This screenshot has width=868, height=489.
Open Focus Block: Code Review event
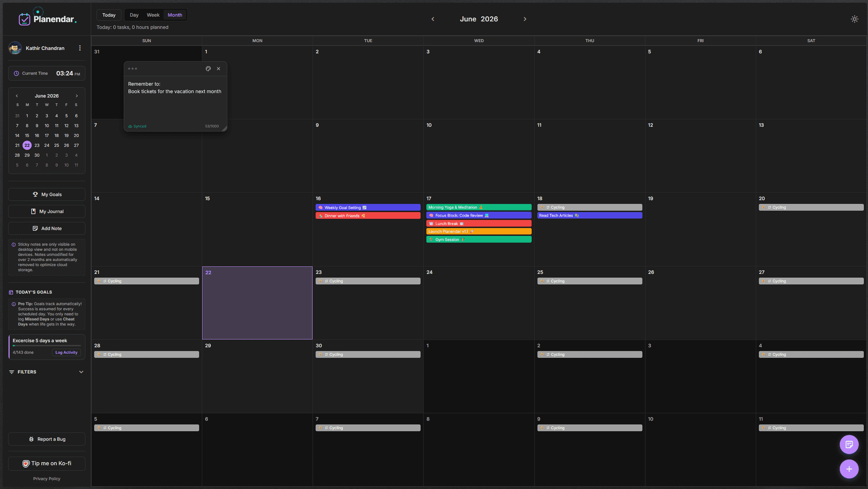tap(479, 216)
